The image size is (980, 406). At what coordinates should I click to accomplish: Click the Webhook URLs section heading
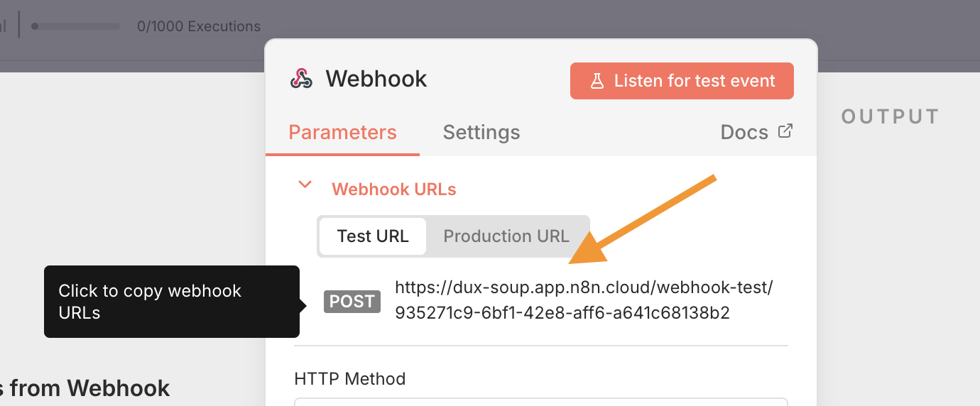click(394, 190)
